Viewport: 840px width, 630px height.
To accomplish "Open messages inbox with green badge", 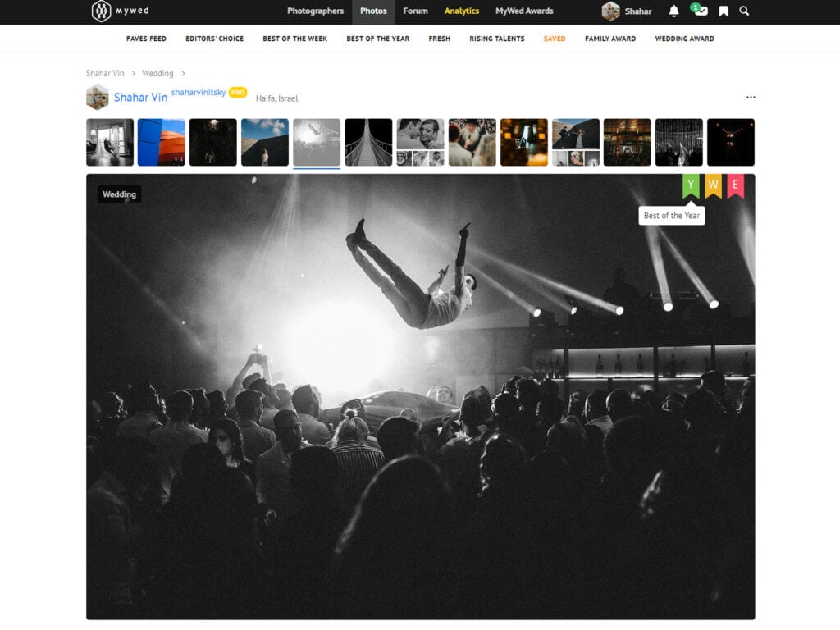I will (699, 11).
